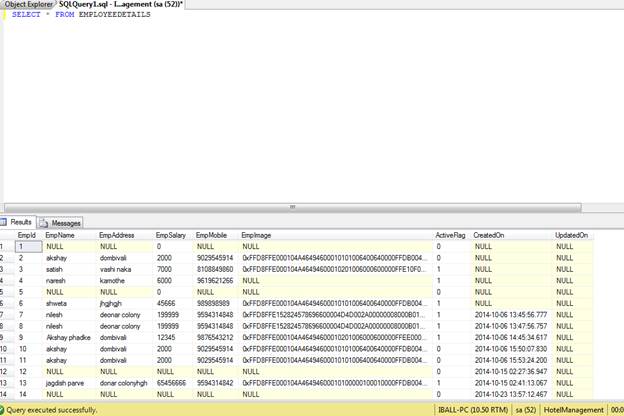
Task: Click the CreatedOn cell '2014-10-06 14:45:34.617'
Action: (512, 338)
